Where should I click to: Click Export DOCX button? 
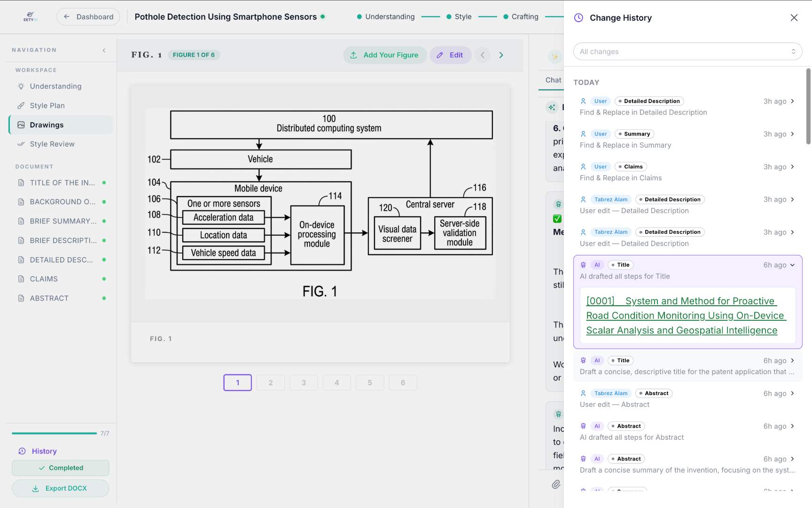click(x=61, y=488)
